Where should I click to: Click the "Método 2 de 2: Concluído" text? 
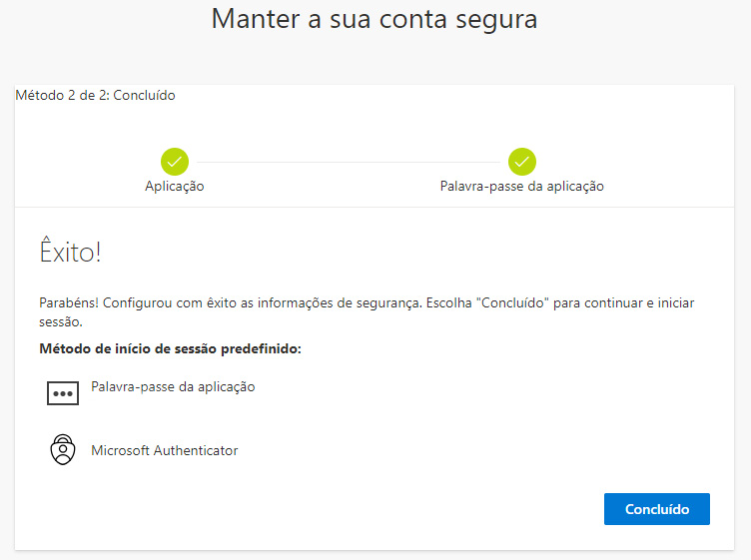[96, 96]
